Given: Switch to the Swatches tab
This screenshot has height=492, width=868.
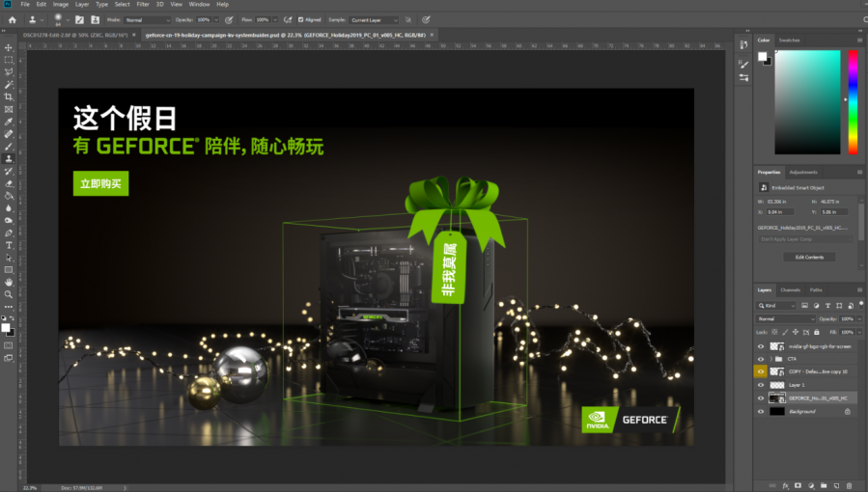Looking at the screenshot, I should click(789, 41).
